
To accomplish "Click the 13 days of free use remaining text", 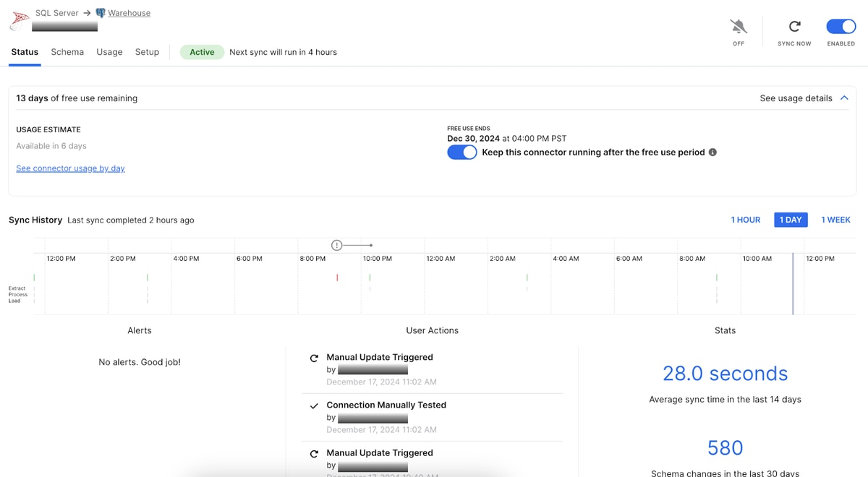I will click(x=77, y=98).
